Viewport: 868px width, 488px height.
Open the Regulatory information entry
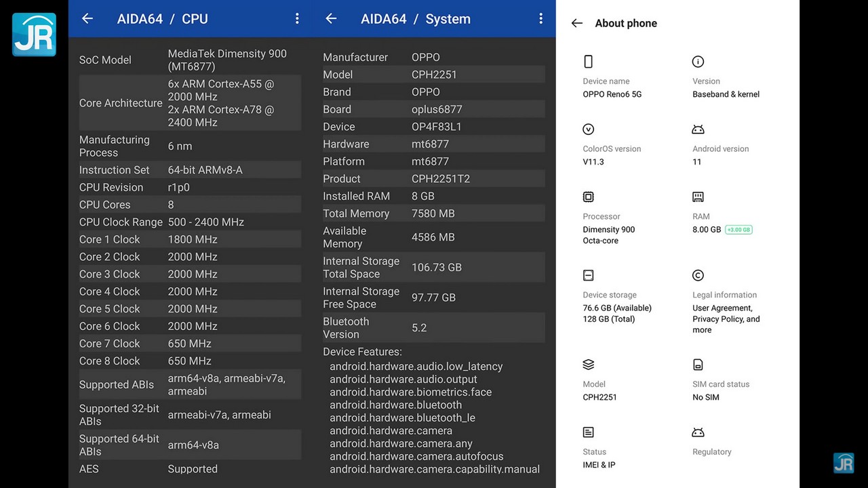click(x=711, y=451)
